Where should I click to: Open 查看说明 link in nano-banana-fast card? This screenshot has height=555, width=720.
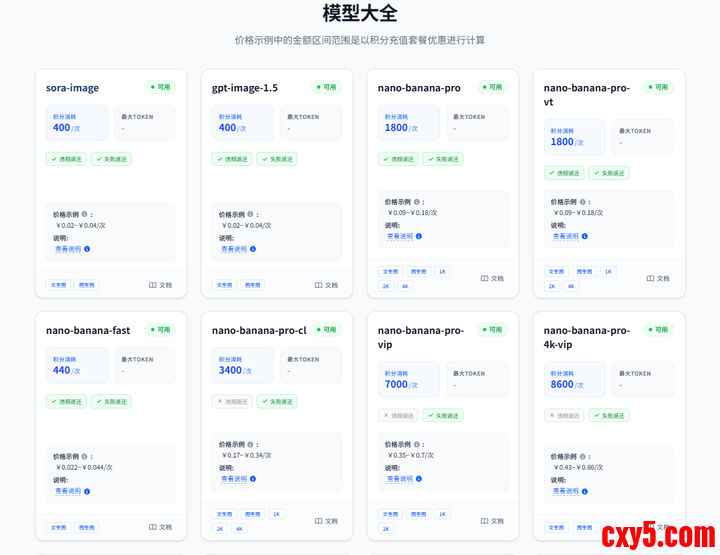[68, 491]
